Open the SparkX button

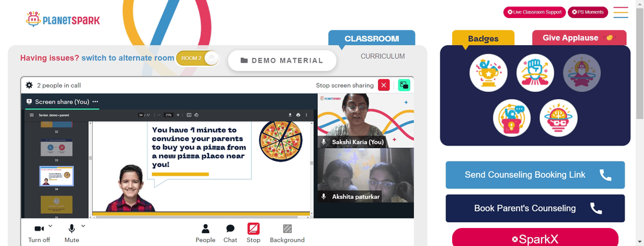click(535, 239)
